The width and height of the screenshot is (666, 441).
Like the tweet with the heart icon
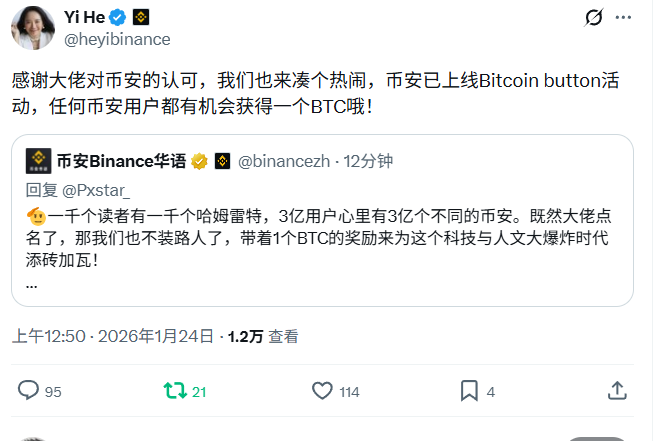322,391
